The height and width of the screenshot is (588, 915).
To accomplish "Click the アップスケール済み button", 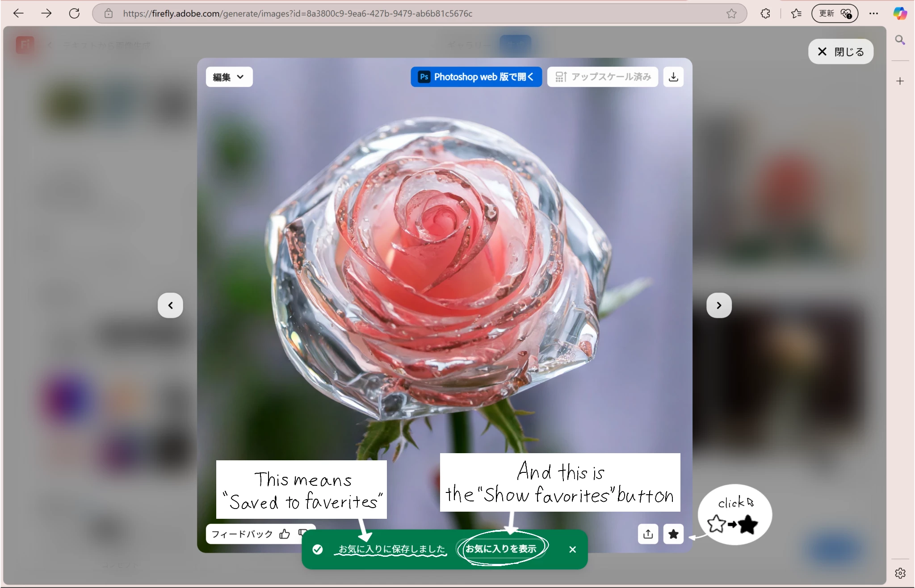I will coord(603,77).
